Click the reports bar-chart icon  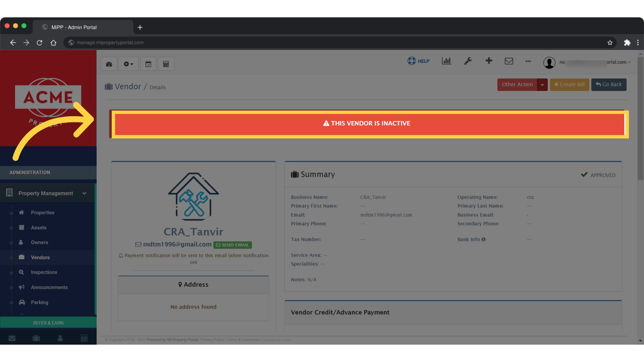coord(446,61)
